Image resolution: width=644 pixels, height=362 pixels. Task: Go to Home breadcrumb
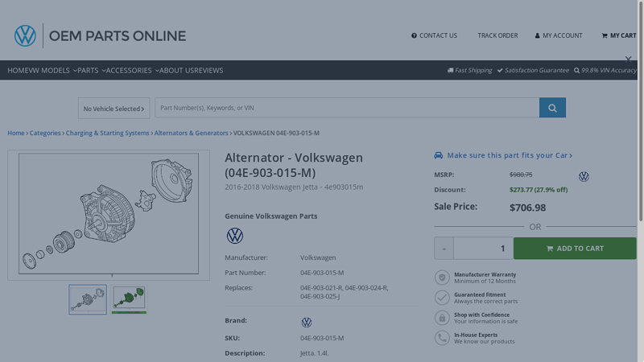[x=16, y=133]
